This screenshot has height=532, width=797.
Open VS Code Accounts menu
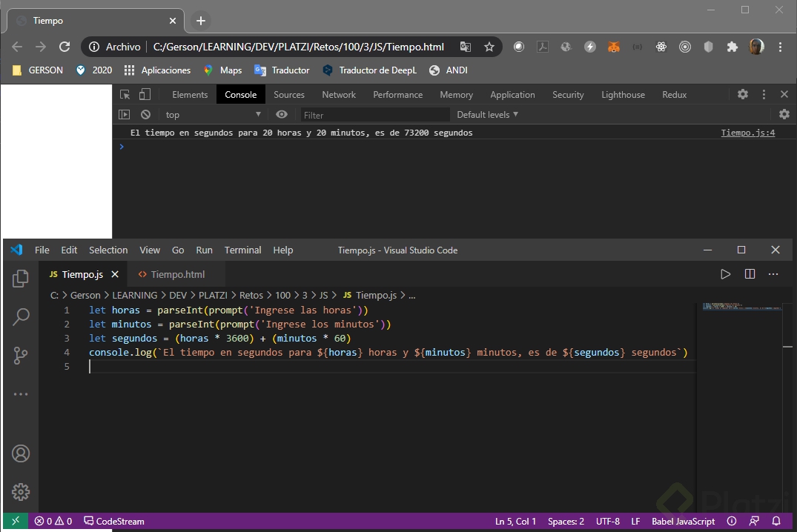(x=21, y=453)
